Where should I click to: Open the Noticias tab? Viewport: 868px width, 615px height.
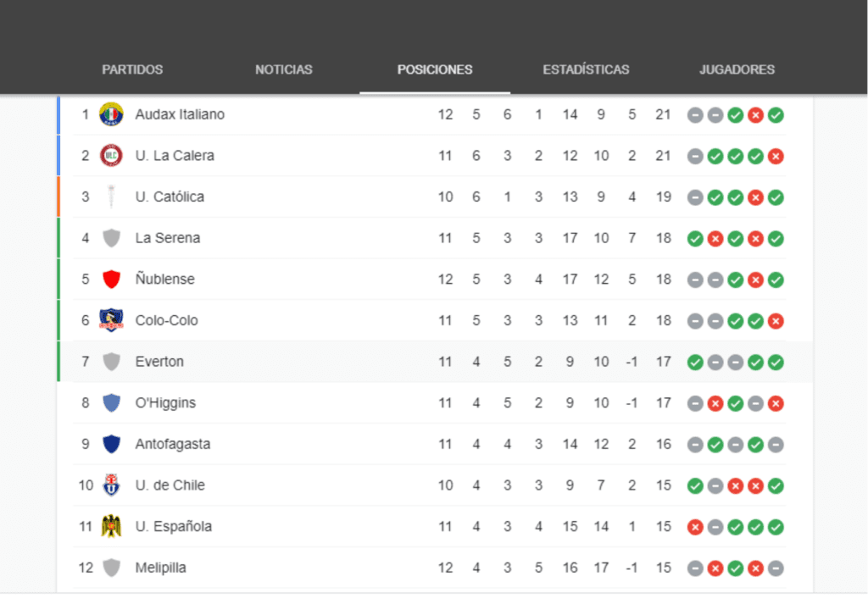click(283, 69)
